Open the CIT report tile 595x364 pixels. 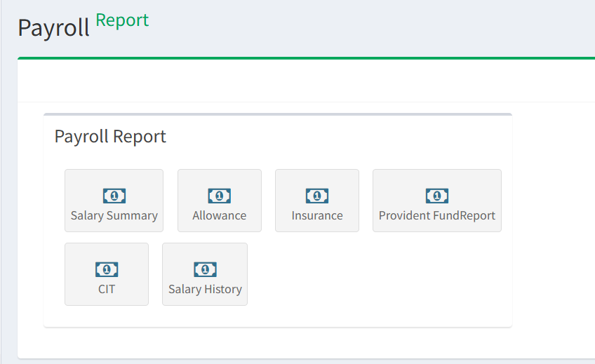pyautogui.click(x=107, y=274)
